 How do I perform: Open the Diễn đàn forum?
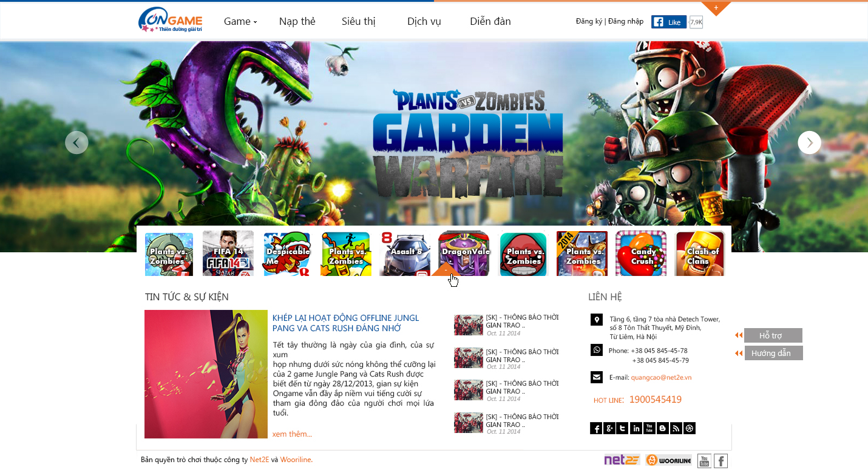coord(490,21)
